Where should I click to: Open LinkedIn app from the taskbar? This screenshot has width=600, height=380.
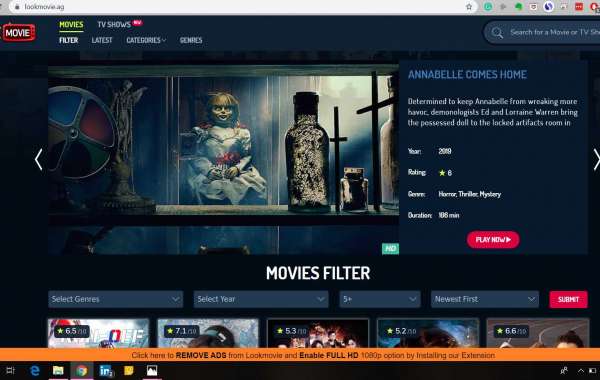pos(105,370)
